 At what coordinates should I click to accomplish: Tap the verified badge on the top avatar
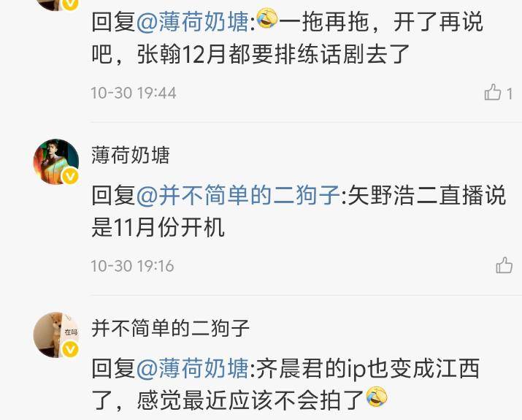70,4
